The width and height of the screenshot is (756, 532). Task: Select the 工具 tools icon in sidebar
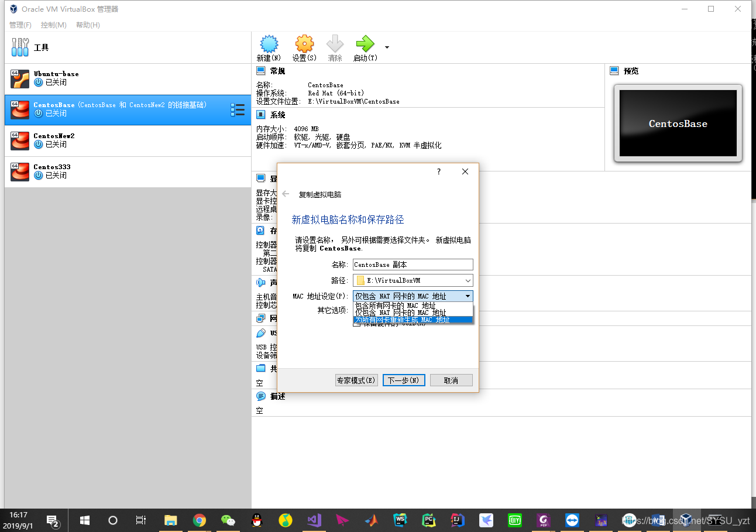pos(20,47)
